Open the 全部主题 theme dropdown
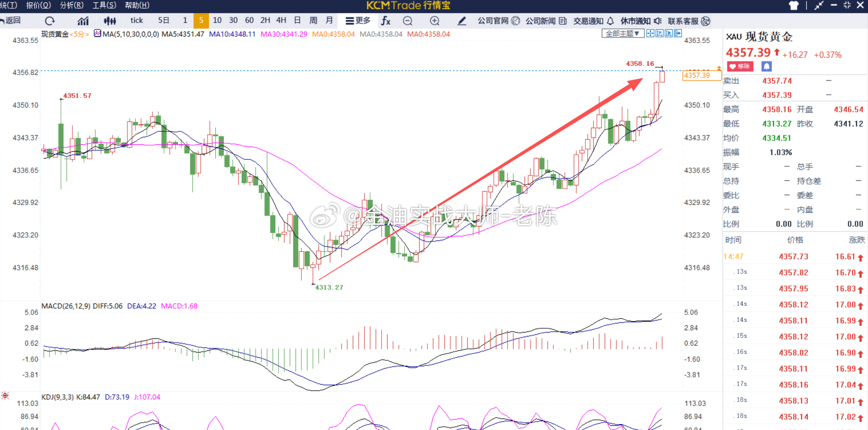Image resolution: width=868 pixels, height=430 pixels. 622,33
